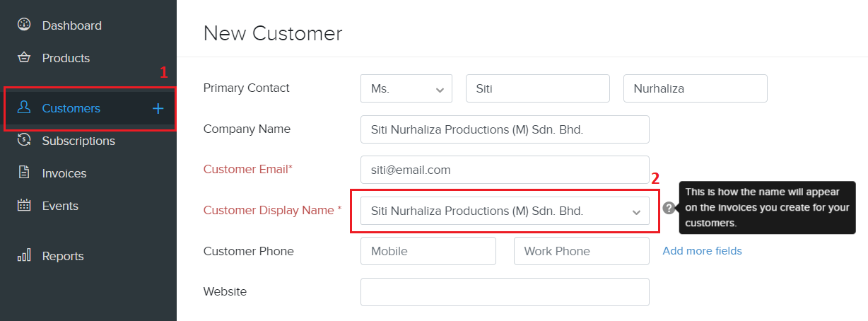The height and width of the screenshot is (321, 868).
Task: Expand the Customer Display Name dropdown
Action: (x=636, y=211)
